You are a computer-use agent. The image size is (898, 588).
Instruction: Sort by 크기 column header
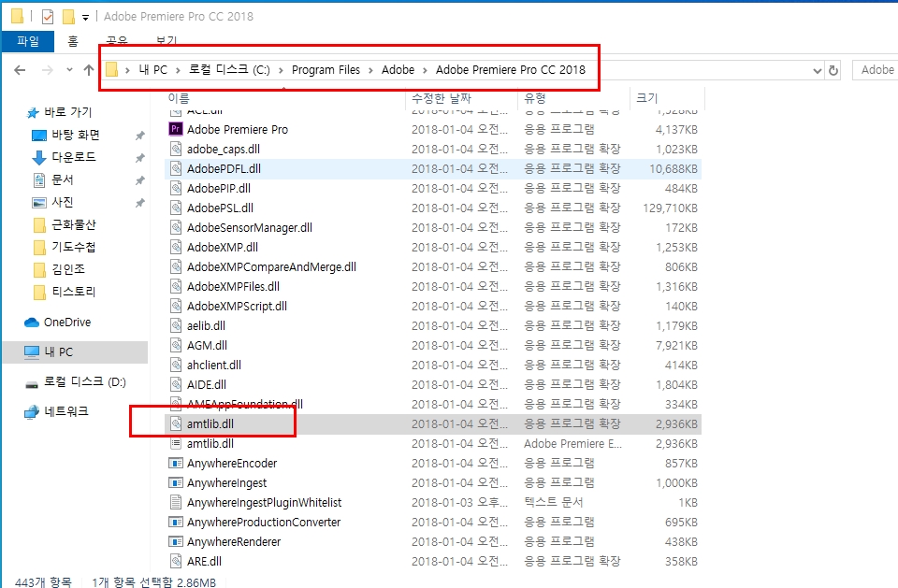pos(647,98)
